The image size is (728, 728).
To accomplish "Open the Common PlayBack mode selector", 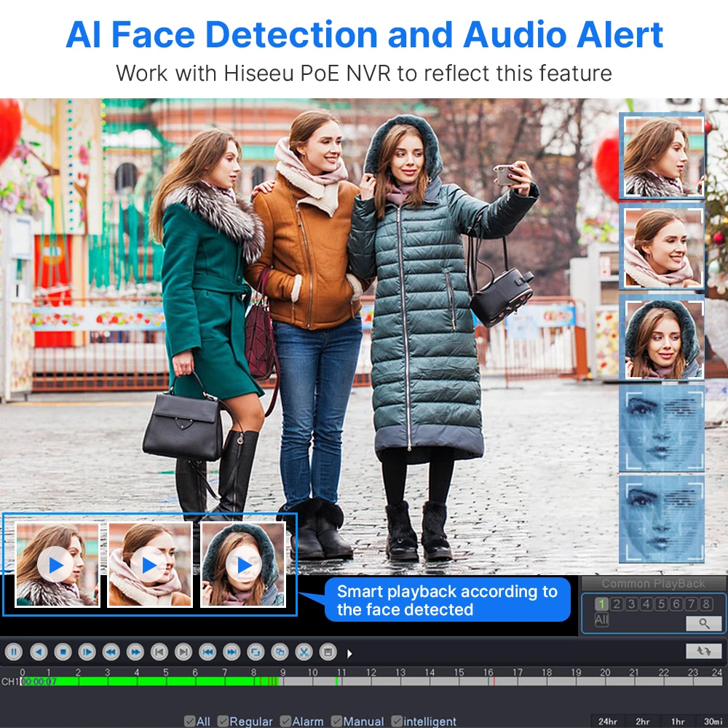I will [653, 583].
